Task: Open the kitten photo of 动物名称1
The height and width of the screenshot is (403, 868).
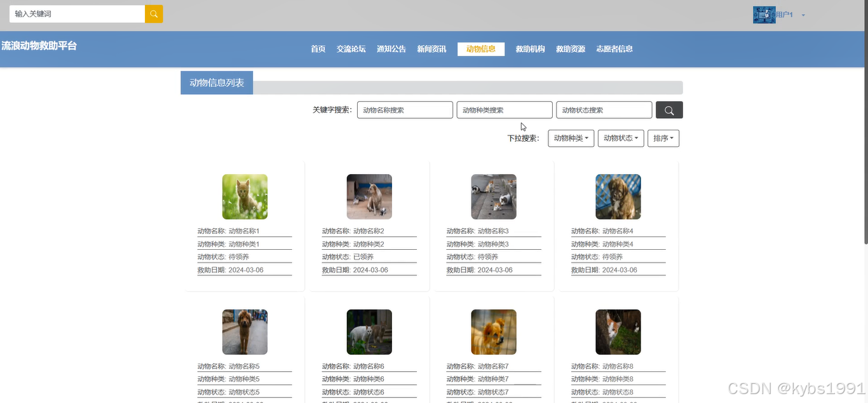Action: 245,197
